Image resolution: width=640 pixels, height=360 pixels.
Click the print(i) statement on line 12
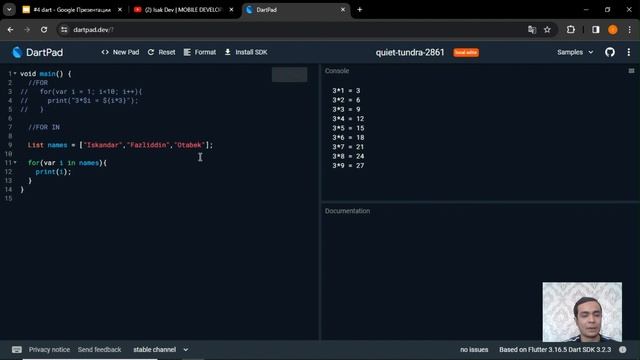53,172
